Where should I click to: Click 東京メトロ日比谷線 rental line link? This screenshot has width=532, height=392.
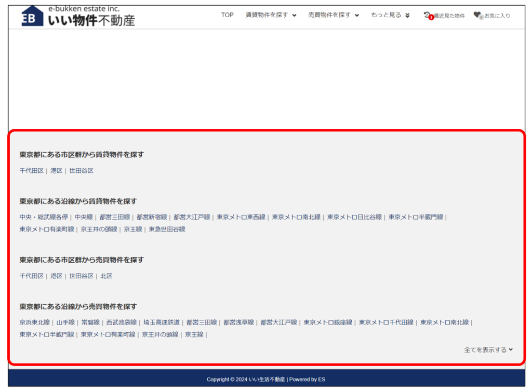pos(354,217)
